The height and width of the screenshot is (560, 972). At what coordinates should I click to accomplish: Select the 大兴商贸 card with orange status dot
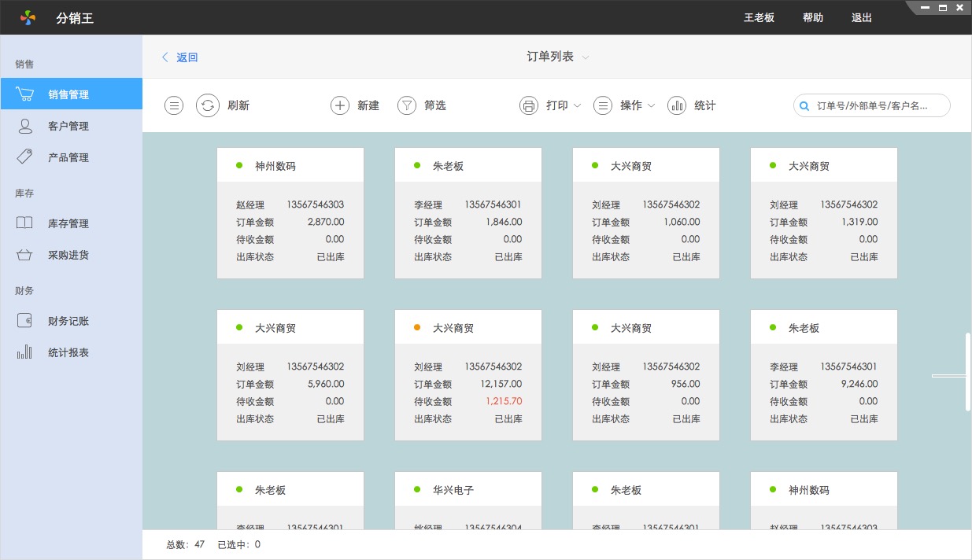click(468, 374)
